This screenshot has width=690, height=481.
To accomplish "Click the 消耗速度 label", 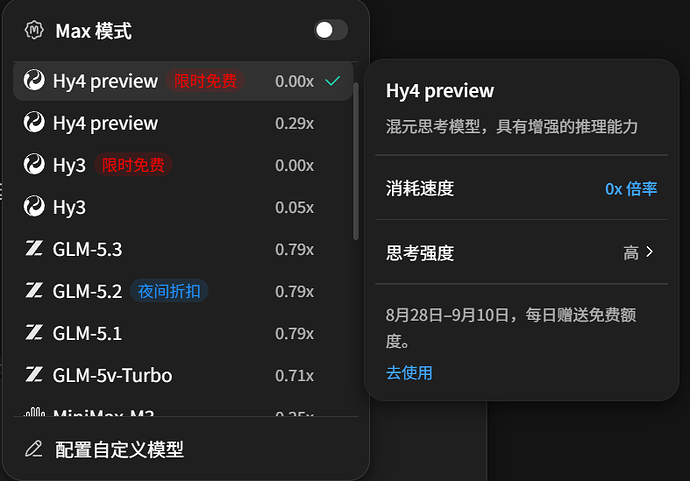I will pos(420,188).
